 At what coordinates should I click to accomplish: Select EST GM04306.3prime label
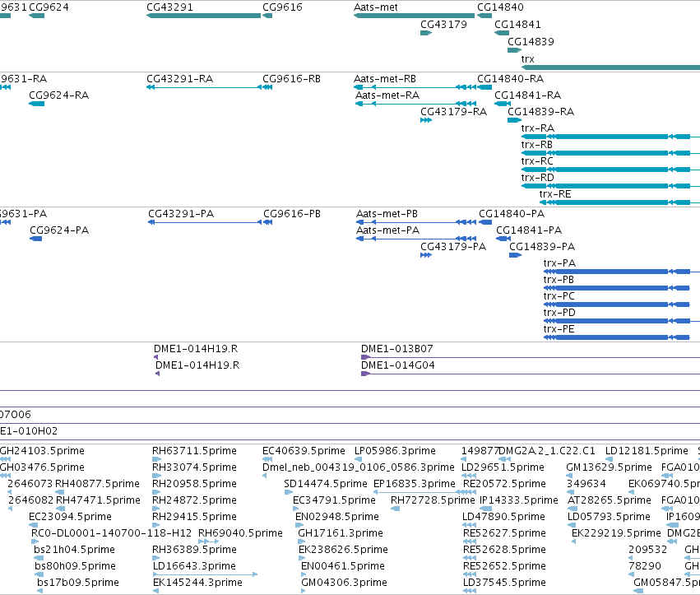344,583
